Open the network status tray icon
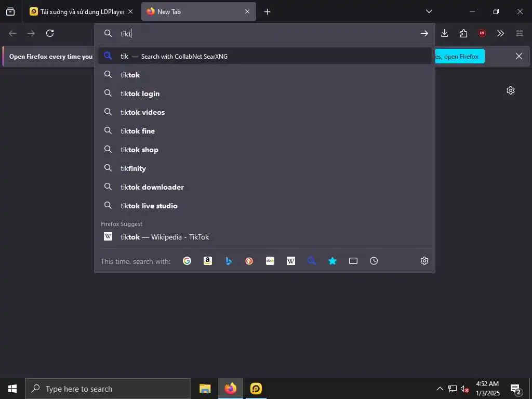Viewport: 532px width, 399px height. pos(453,389)
